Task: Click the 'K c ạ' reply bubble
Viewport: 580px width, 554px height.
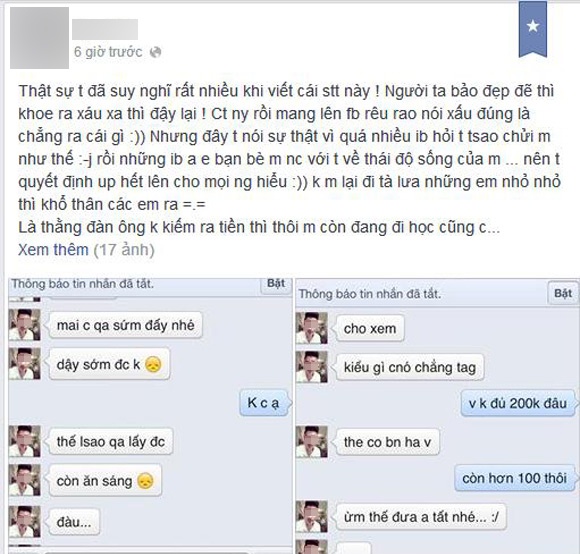Action: 264,402
